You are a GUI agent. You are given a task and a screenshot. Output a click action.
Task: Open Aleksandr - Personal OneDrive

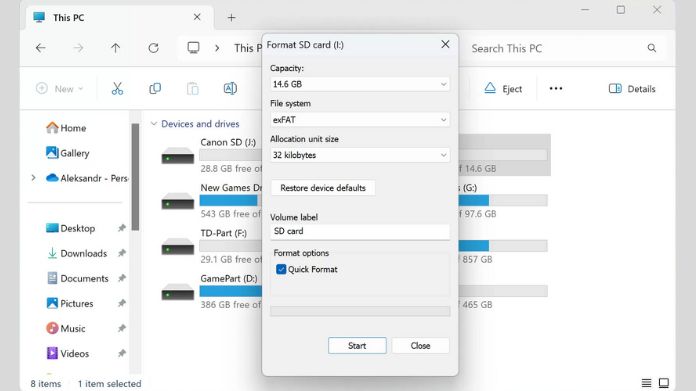pos(87,178)
